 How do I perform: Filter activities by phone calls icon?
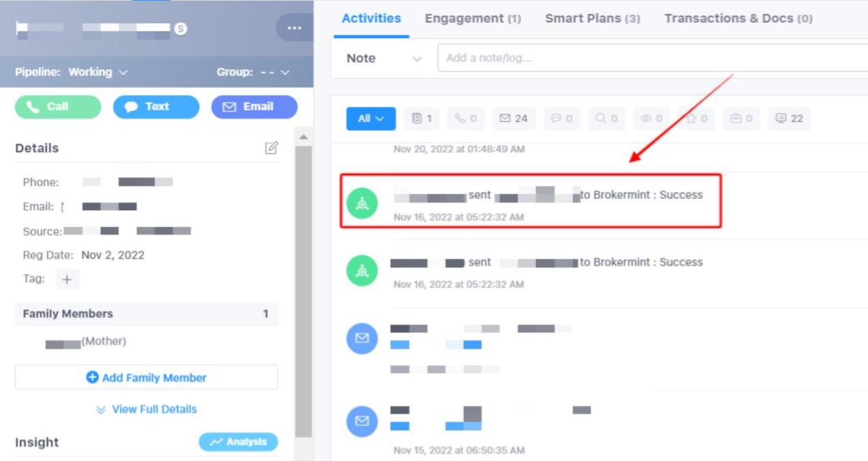tap(466, 118)
